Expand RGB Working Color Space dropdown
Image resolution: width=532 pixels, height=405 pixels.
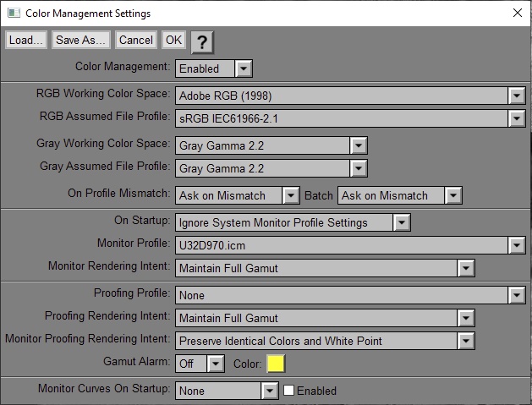(518, 96)
